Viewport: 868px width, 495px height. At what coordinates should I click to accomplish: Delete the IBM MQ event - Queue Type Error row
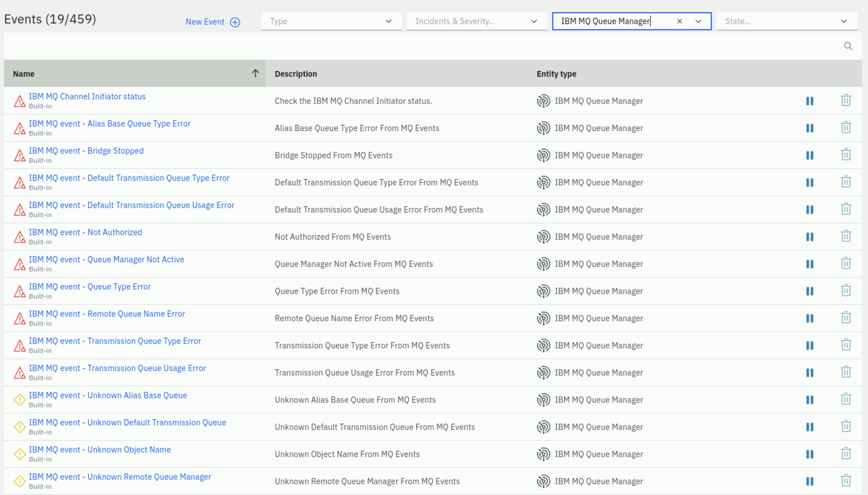[x=846, y=291]
